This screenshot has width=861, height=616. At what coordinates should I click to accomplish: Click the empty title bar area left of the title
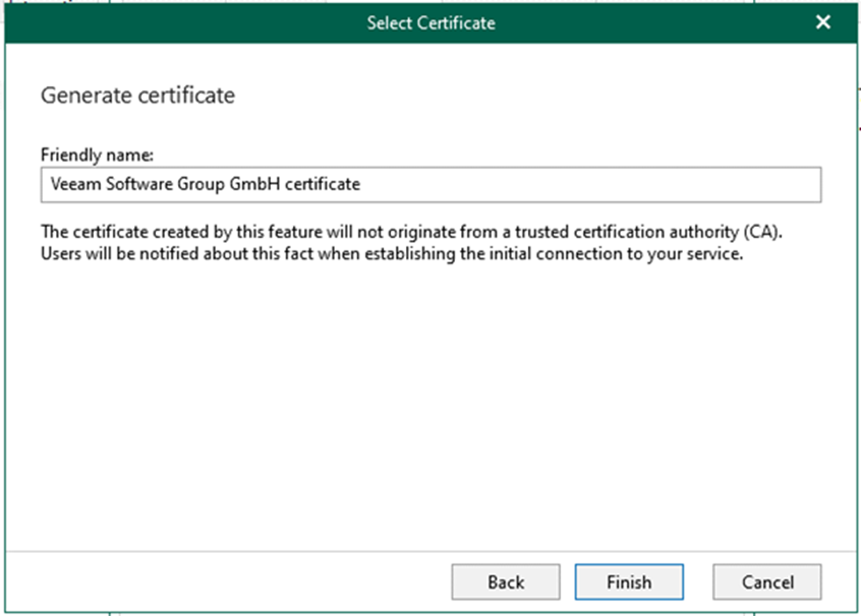coord(175,23)
